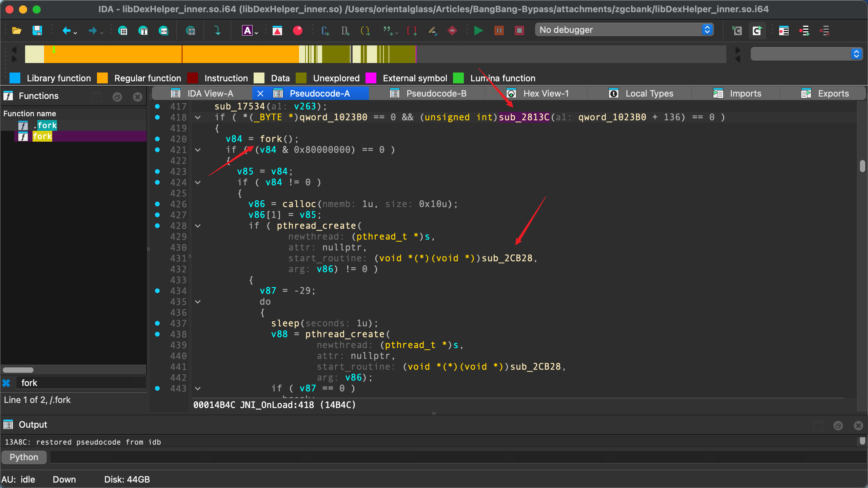Click the refresh 'C' with green arrow icon
The height and width of the screenshot is (488, 868).
coord(757,31)
